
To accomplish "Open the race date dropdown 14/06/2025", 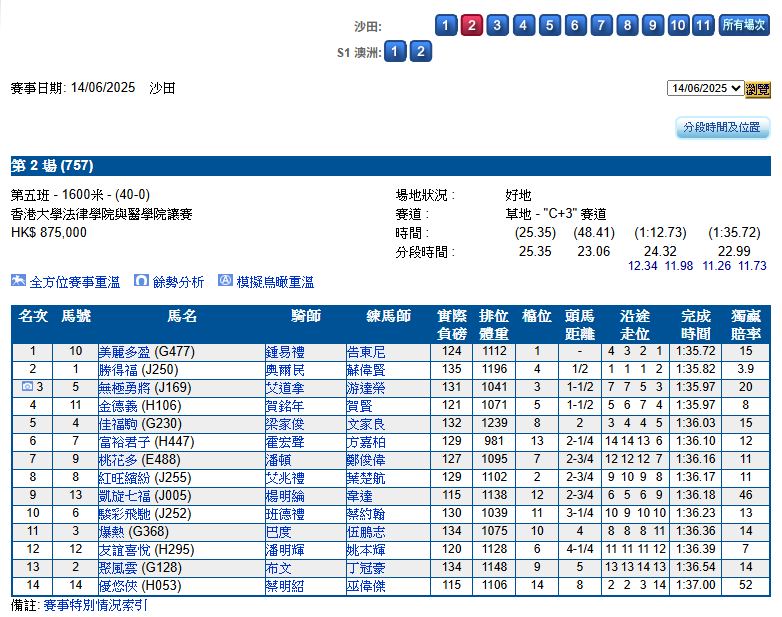I will click(x=705, y=88).
